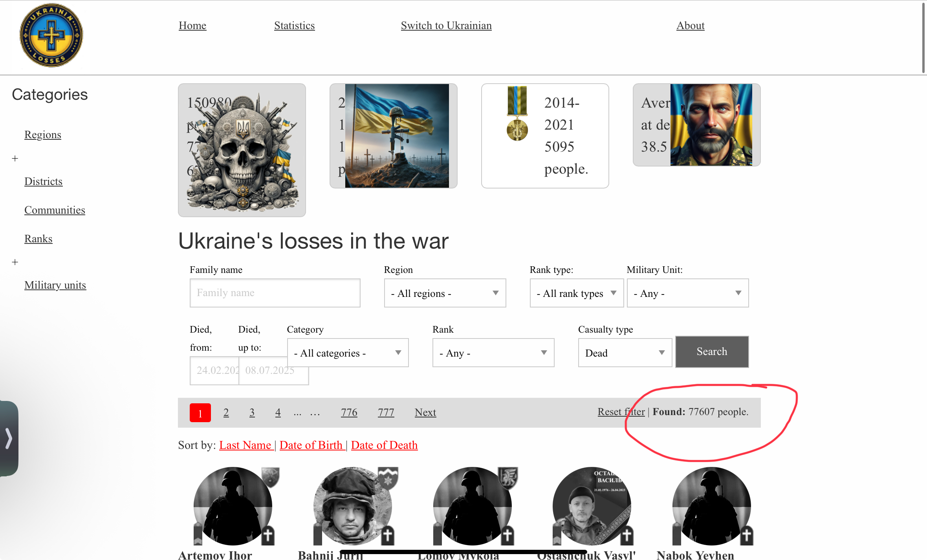Image resolution: width=927 pixels, height=560 pixels.
Task: Click the cross icon on Lomov Mykola's portrait
Action: 507,535
